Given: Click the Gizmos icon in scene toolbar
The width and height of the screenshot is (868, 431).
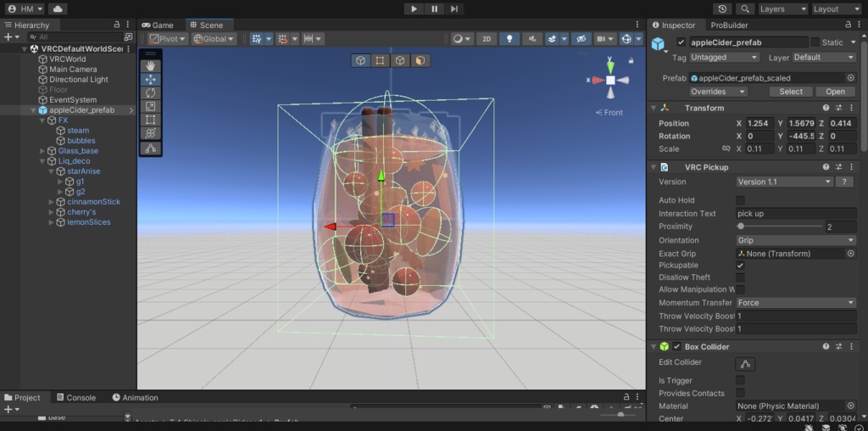Looking at the screenshot, I should coord(626,39).
